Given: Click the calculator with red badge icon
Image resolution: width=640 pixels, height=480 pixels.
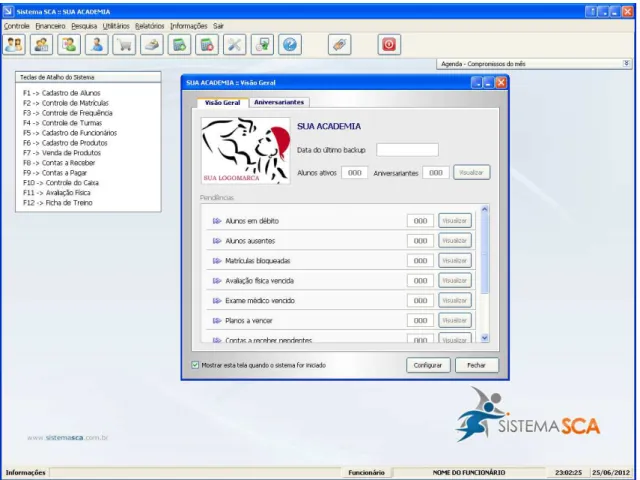Looking at the screenshot, I should (207, 44).
